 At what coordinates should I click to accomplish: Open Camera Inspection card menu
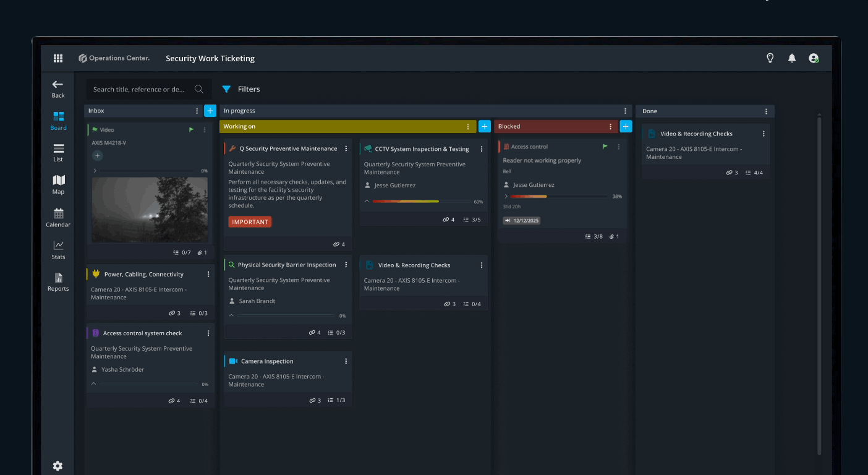coord(346,361)
